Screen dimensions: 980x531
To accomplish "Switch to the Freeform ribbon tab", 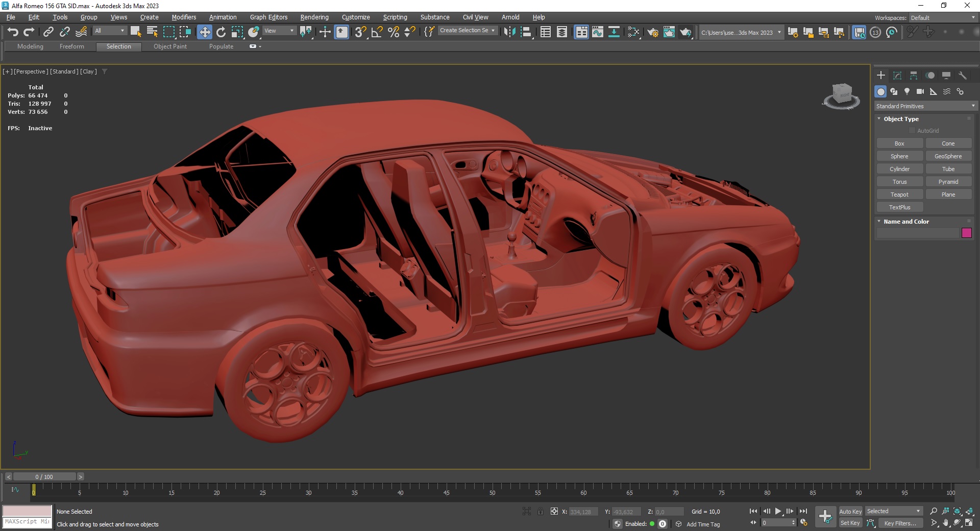I will tap(71, 46).
